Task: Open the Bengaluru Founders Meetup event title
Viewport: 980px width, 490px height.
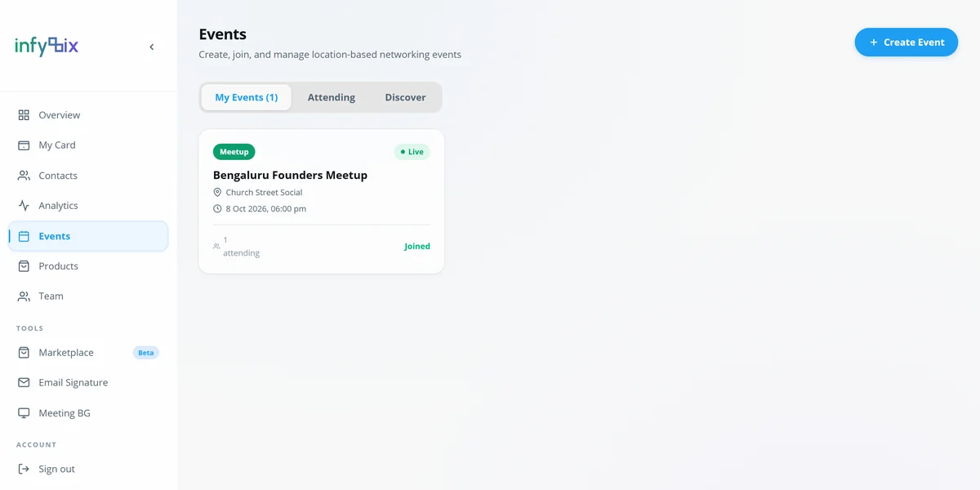Action: [290, 175]
